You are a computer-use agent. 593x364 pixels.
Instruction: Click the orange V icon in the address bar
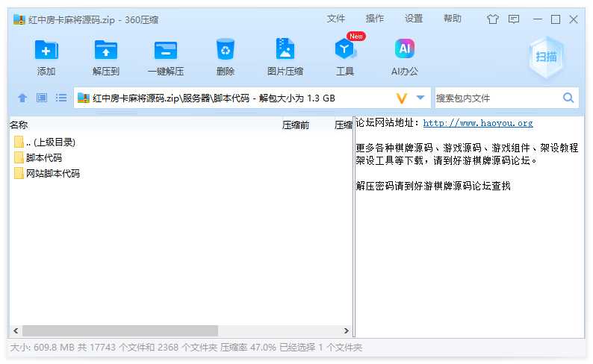click(402, 98)
